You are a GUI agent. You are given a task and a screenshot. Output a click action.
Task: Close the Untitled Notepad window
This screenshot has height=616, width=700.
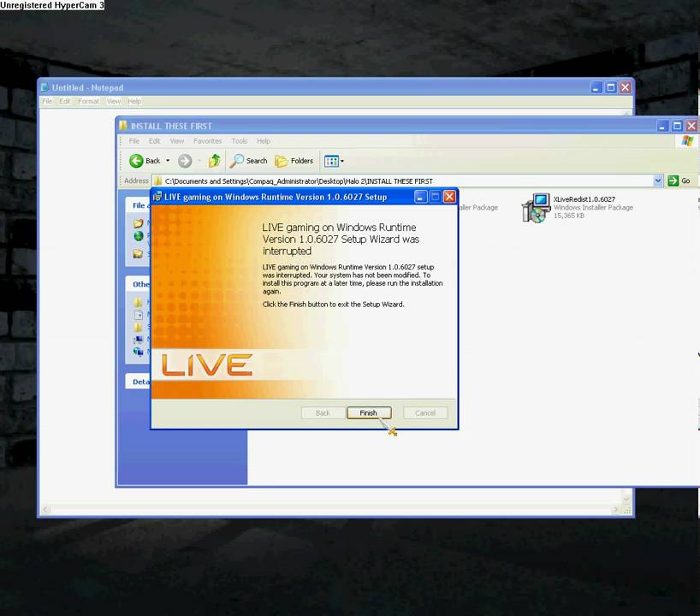[x=626, y=87]
